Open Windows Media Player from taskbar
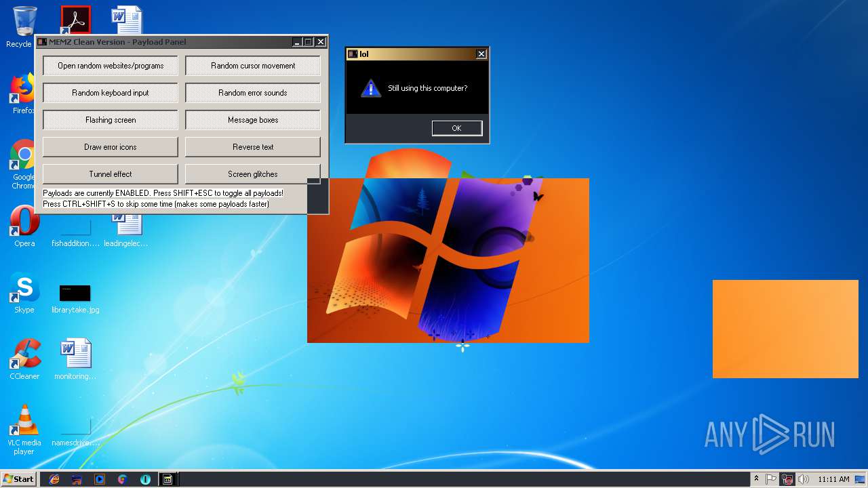 pyautogui.click(x=100, y=479)
